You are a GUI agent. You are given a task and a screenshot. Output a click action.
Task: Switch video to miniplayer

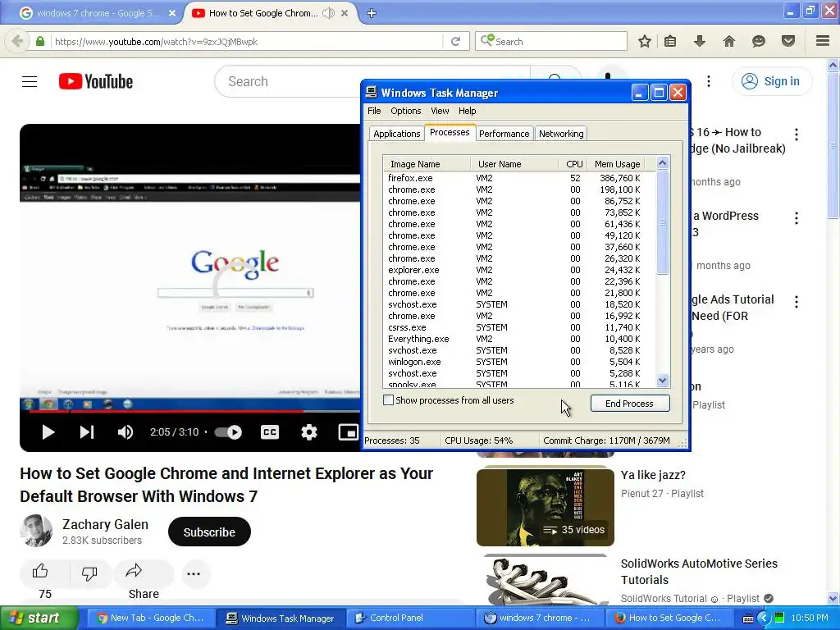[348, 431]
